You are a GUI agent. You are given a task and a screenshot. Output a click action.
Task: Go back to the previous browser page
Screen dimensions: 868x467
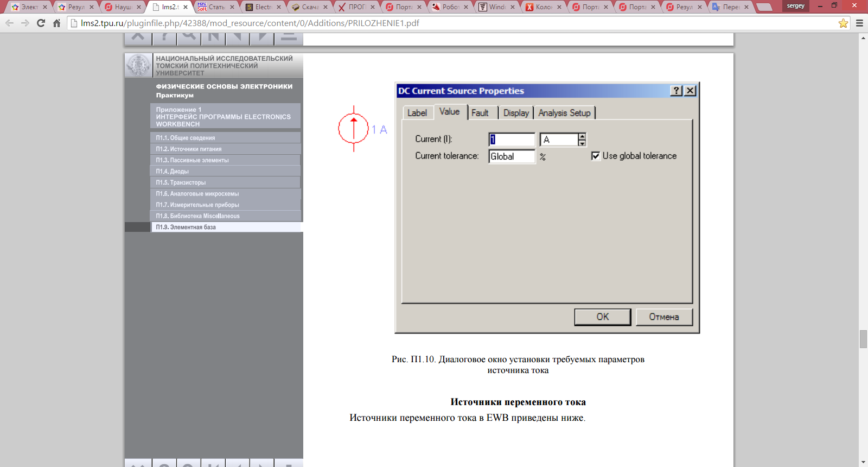[9, 23]
